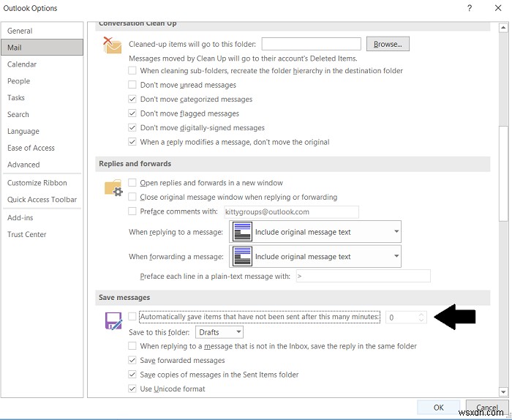
Task: Uncheck Don't move digitally-signed messages
Action: [132, 128]
